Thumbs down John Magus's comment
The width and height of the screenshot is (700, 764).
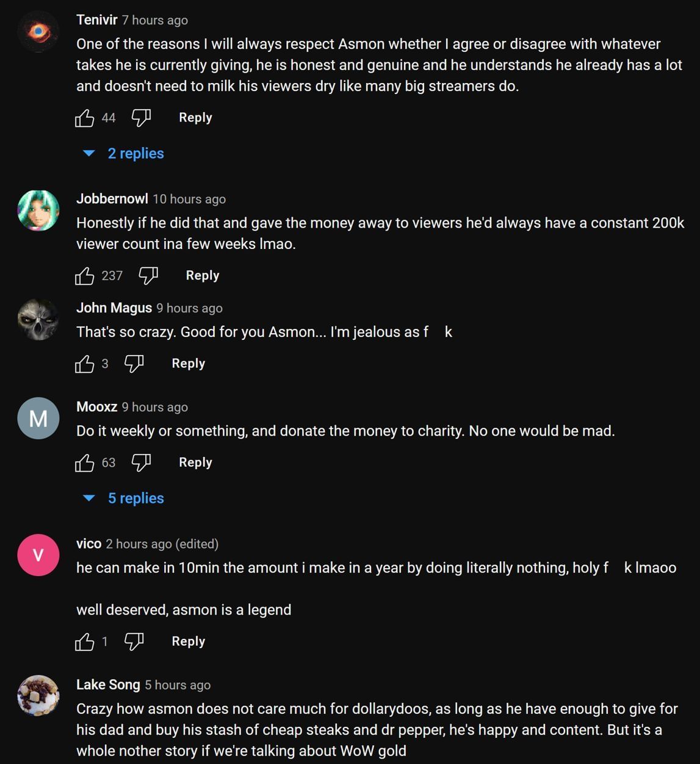134,364
